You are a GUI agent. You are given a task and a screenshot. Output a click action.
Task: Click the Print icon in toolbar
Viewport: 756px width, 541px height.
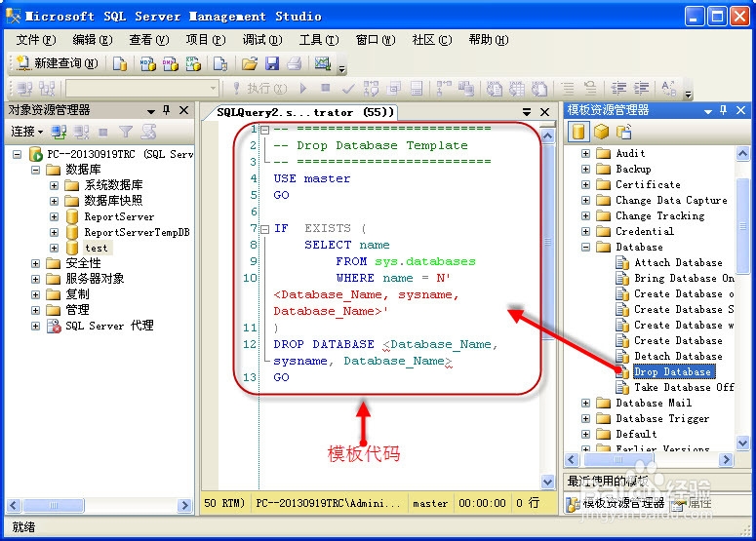pos(294,63)
